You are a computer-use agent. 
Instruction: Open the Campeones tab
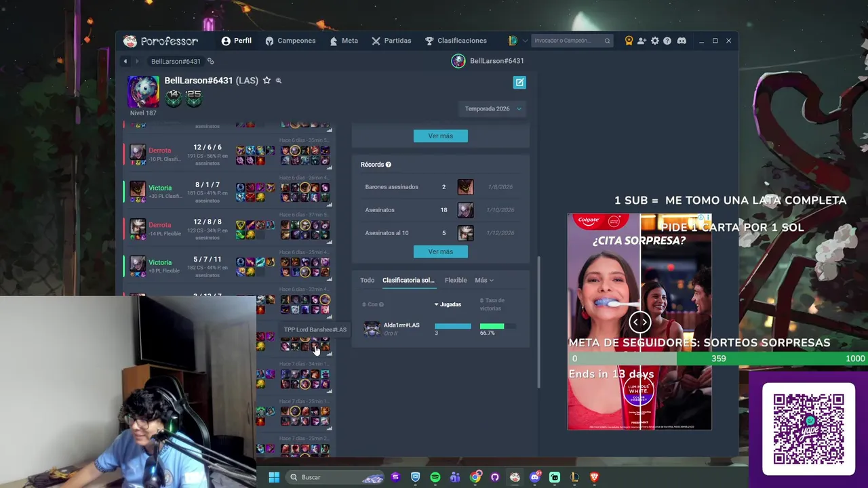[290, 41]
